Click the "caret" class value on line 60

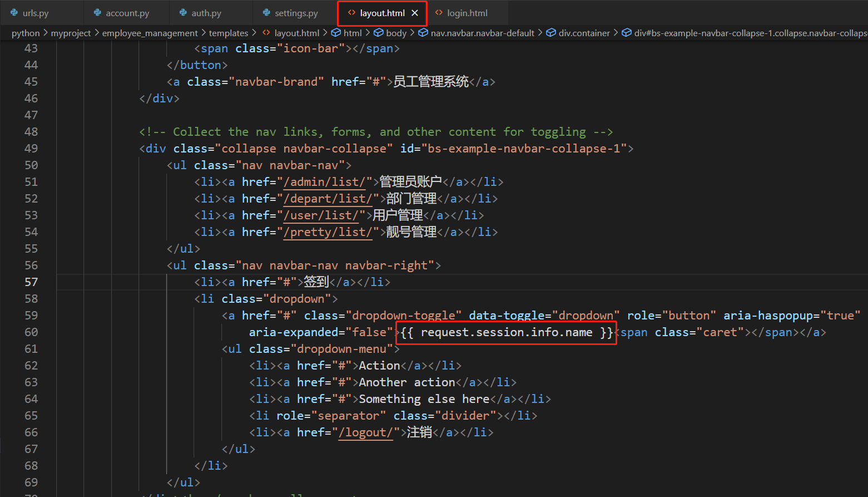click(x=720, y=332)
